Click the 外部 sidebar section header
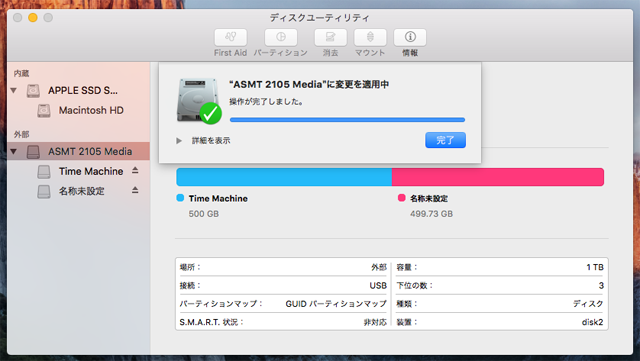 pyautogui.click(x=21, y=134)
